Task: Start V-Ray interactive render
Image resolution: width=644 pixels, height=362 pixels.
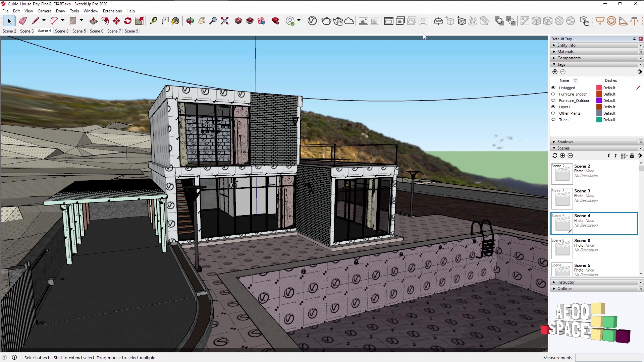Action: pos(338,21)
